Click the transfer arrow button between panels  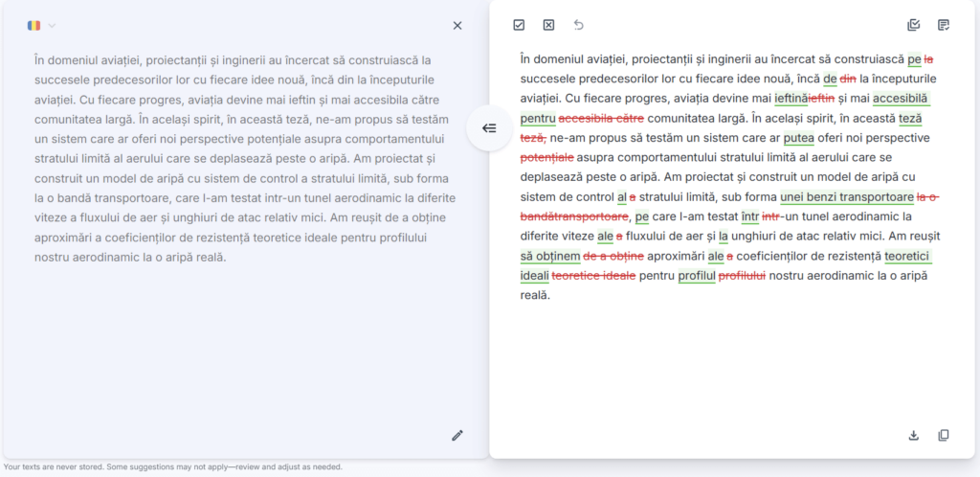[x=489, y=128]
